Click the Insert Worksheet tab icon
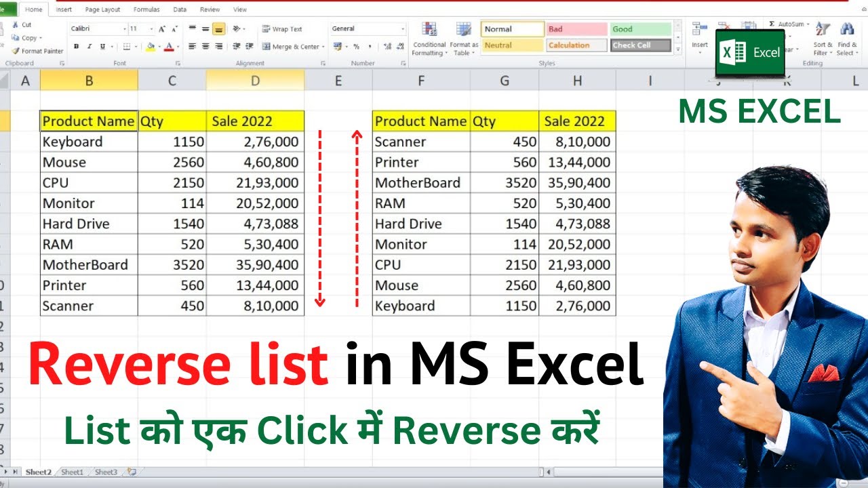Image resolution: width=868 pixels, height=488 pixels. click(x=132, y=472)
